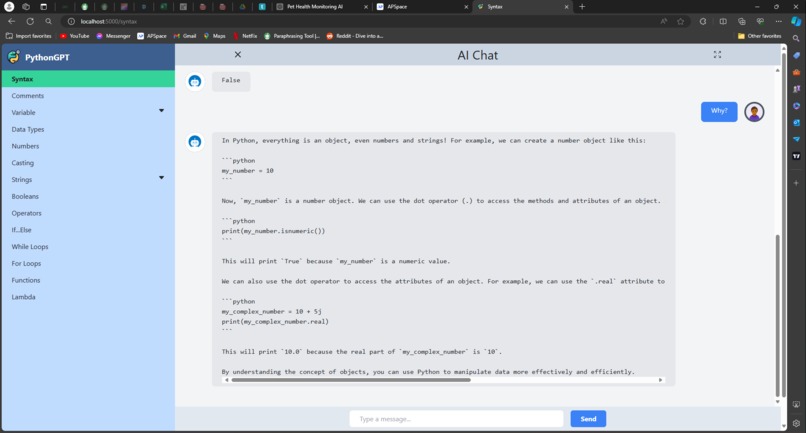Open the Booleans lesson
Image resolution: width=806 pixels, height=433 pixels.
[88, 196]
